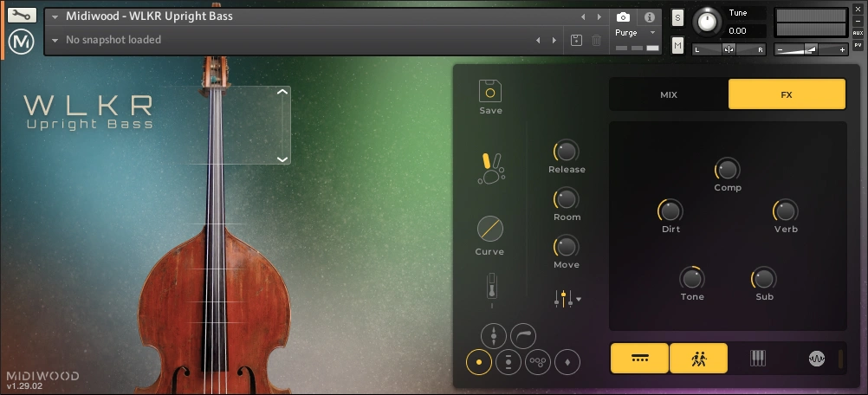Open snapshot view with camera icon

(x=623, y=16)
